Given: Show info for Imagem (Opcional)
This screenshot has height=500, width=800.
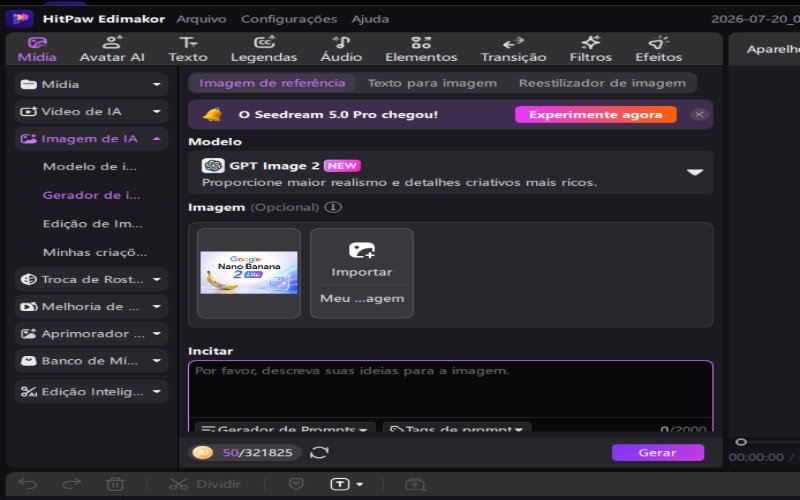Looking at the screenshot, I should (x=333, y=208).
